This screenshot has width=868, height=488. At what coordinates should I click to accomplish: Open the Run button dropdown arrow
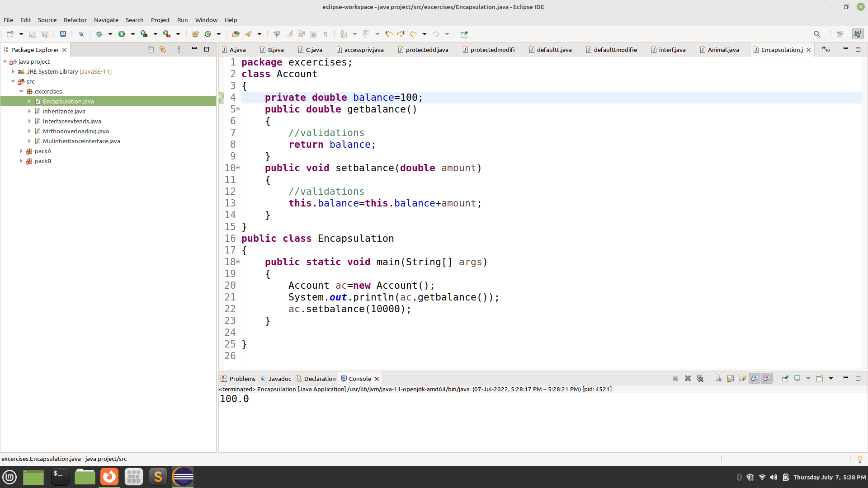coord(132,34)
